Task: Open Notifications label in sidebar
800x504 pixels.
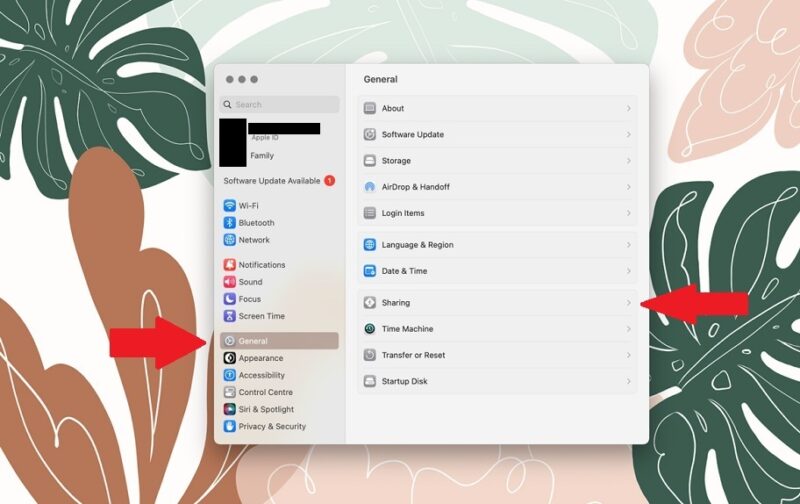Action: pos(262,265)
